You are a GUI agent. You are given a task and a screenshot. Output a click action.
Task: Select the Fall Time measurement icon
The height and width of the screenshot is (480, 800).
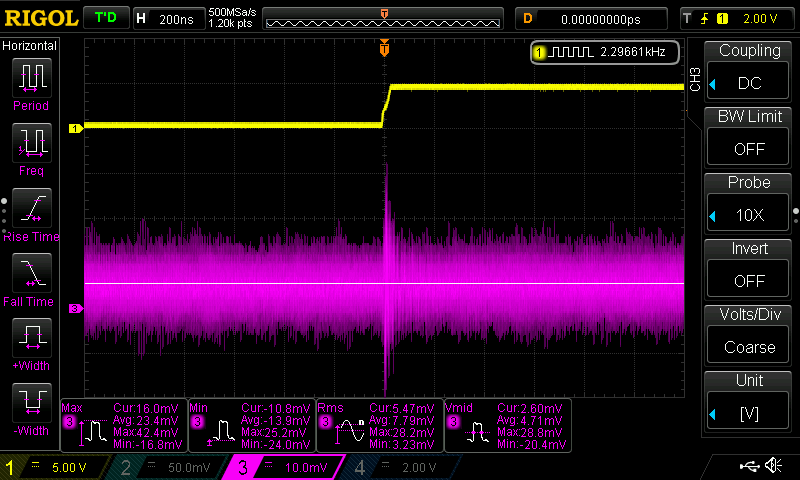(33, 274)
